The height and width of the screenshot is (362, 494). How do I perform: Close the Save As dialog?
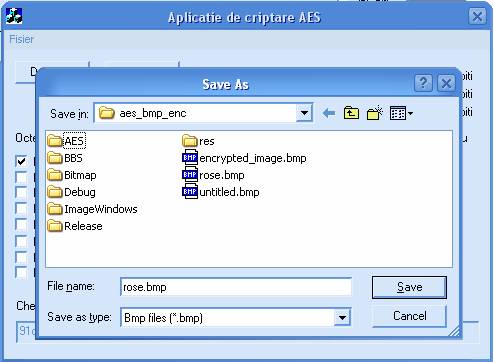[446, 83]
